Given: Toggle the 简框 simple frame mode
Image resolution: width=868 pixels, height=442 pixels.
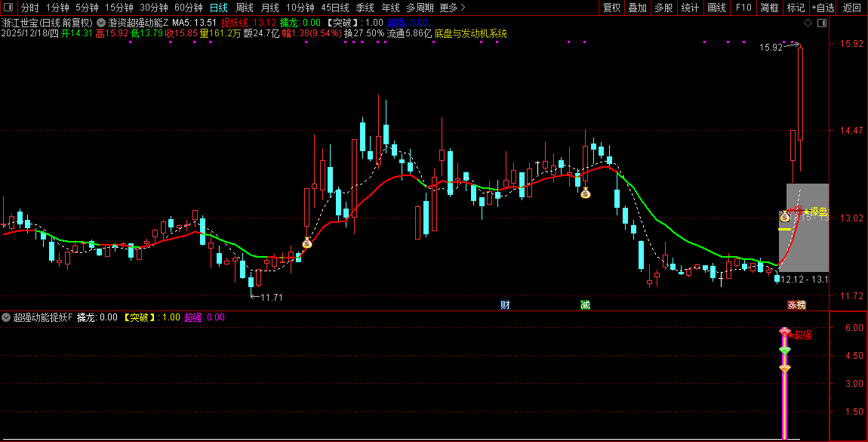Looking at the screenshot, I should (769, 8).
